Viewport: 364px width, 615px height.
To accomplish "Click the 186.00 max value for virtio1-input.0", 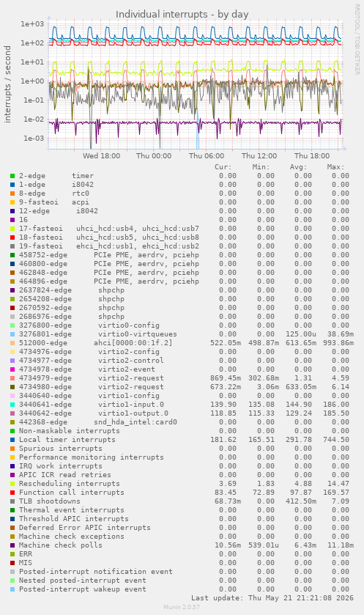I will point(336,405).
